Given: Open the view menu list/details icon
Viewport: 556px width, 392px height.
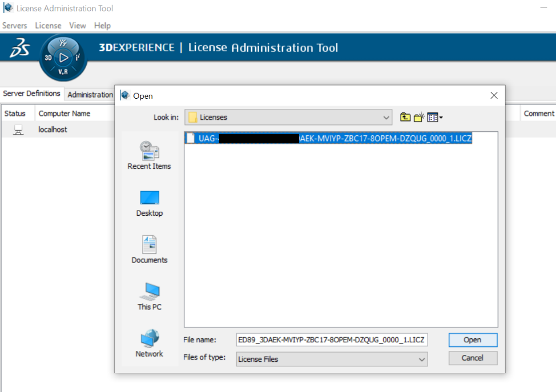Looking at the screenshot, I should 435,118.
